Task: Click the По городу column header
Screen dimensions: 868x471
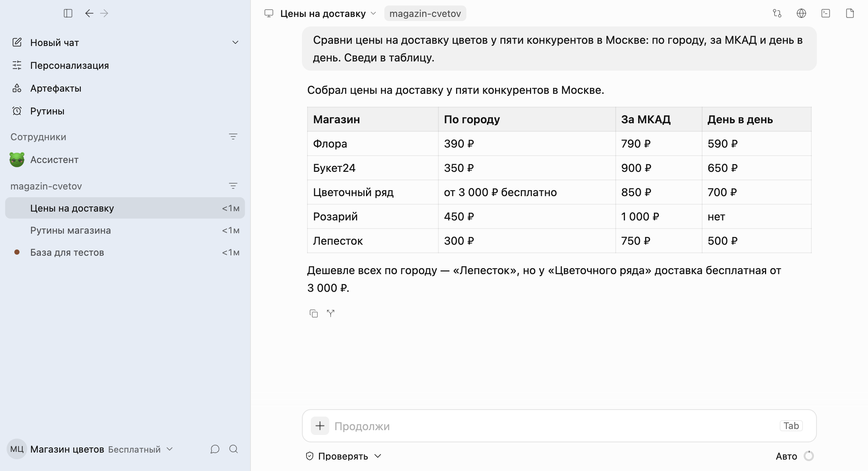Action: click(x=527, y=119)
